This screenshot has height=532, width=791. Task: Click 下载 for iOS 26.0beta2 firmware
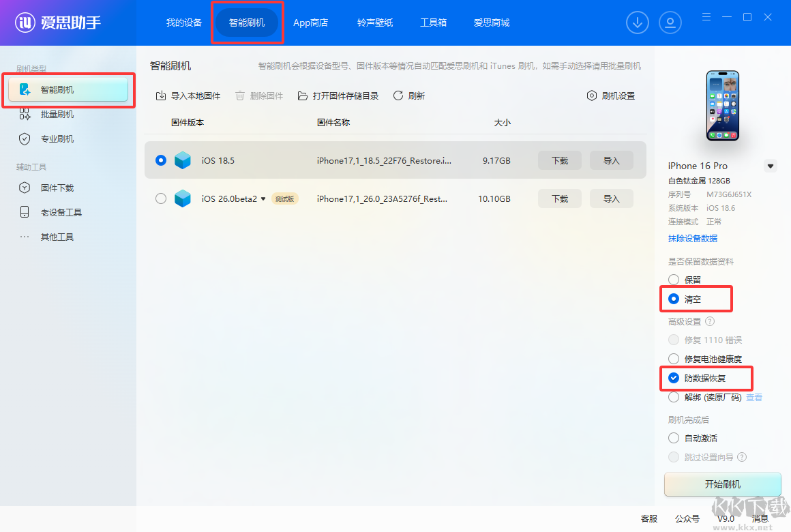(x=559, y=198)
